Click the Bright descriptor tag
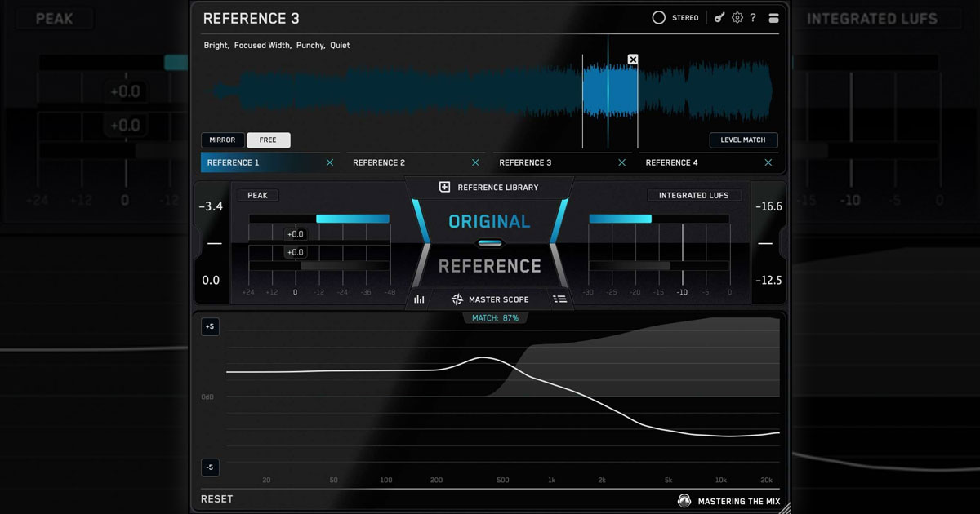 (216, 45)
